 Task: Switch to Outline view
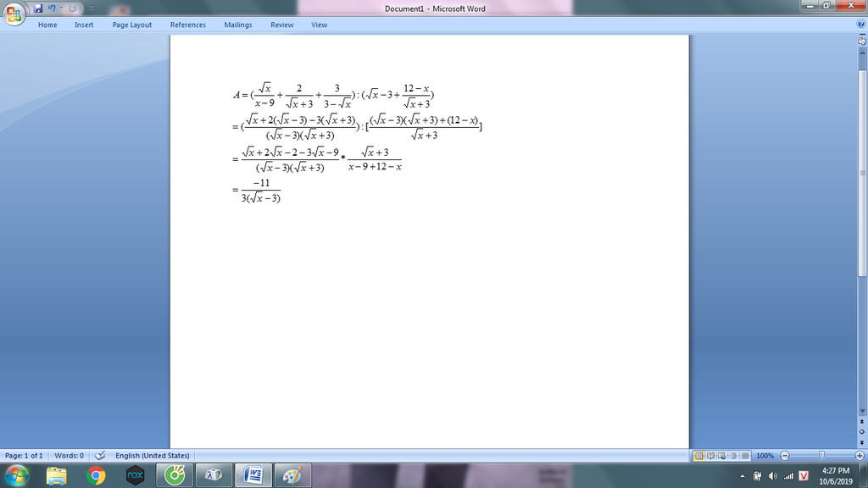(733, 456)
